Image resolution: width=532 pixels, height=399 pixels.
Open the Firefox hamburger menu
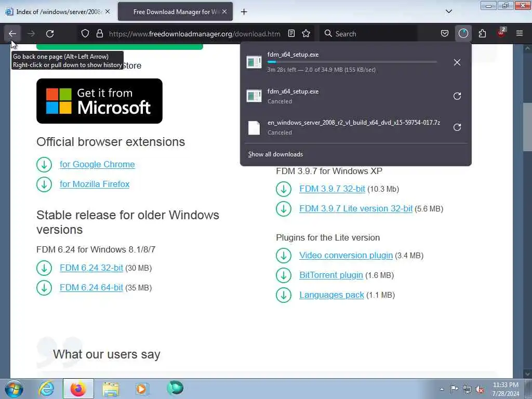click(520, 34)
